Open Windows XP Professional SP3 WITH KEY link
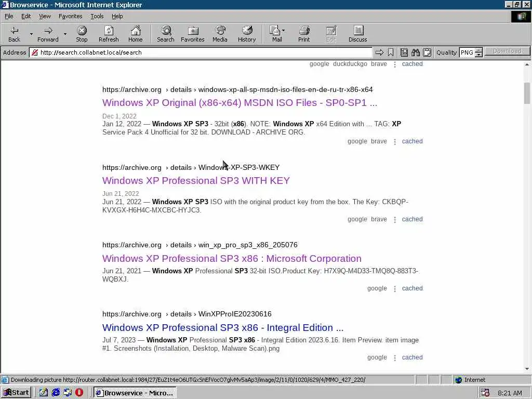Screen dimensions: 532x399 click(x=196, y=180)
